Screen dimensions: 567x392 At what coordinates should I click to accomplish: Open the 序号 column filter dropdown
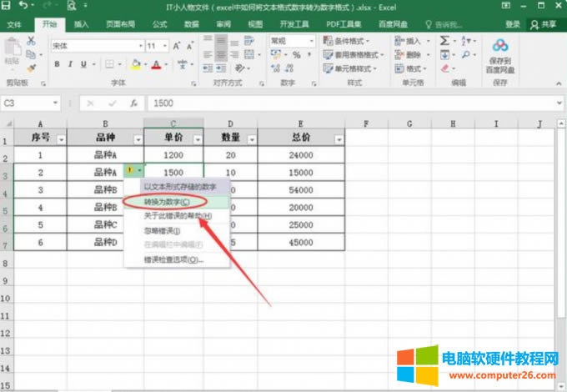[x=61, y=139]
